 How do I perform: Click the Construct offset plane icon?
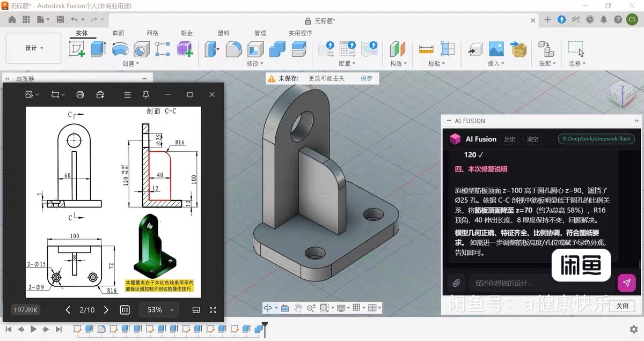click(x=398, y=49)
